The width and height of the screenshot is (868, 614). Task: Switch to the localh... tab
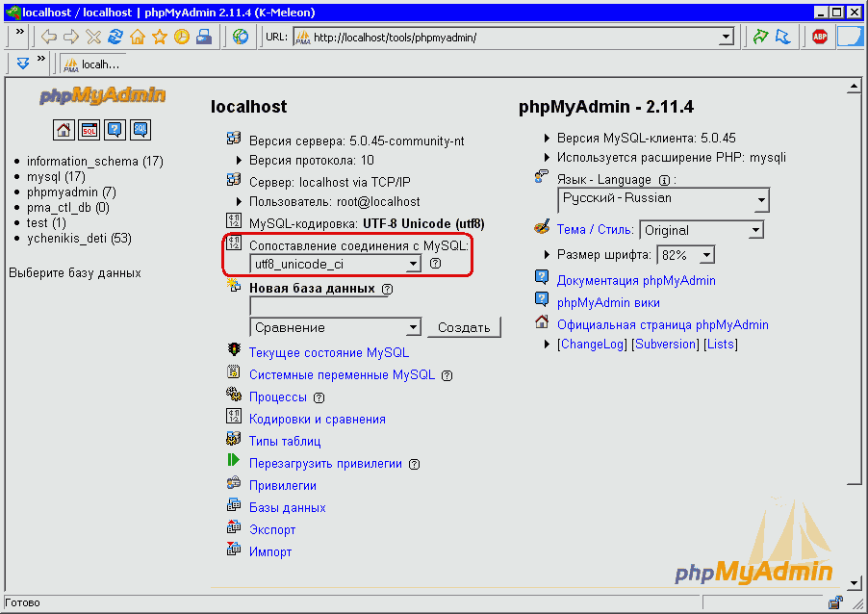point(91,64)
